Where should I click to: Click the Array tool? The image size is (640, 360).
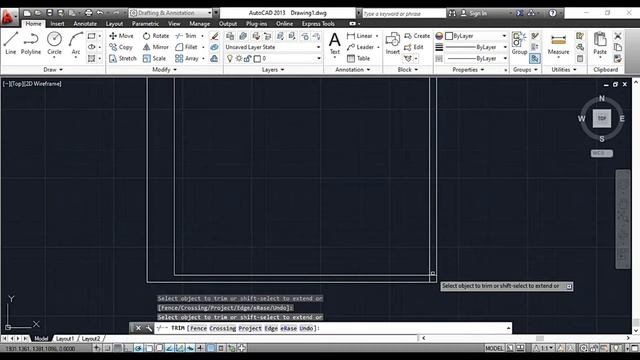(x=187, y=58)
